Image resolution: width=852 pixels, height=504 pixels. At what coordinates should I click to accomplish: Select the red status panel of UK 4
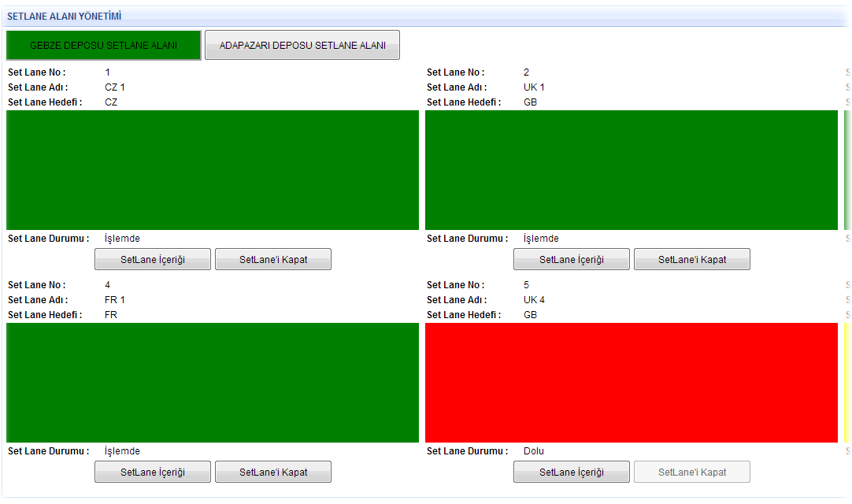[631, 383]
